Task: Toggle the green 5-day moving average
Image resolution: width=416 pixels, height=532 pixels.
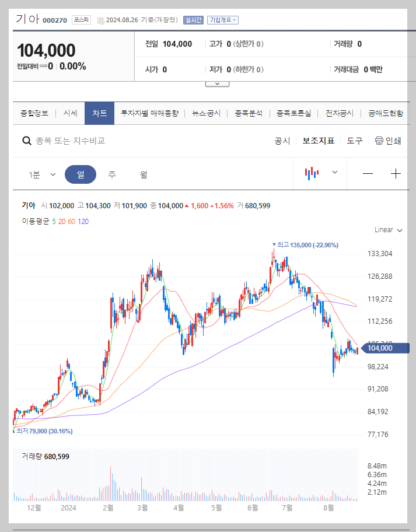Action: [x=53, y=223]
